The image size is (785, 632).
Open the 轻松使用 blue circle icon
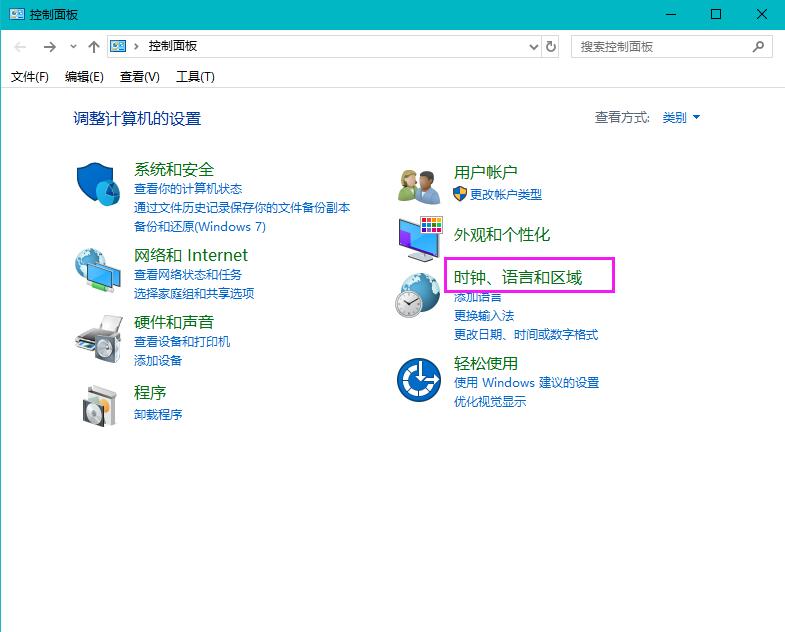(419, 380)
